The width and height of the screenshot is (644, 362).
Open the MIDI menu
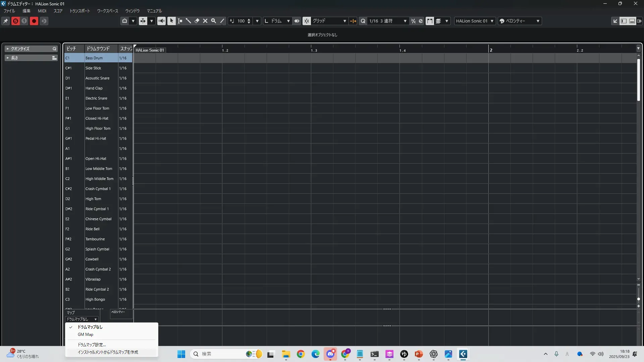pyautogui.click(x=42, y=11)
